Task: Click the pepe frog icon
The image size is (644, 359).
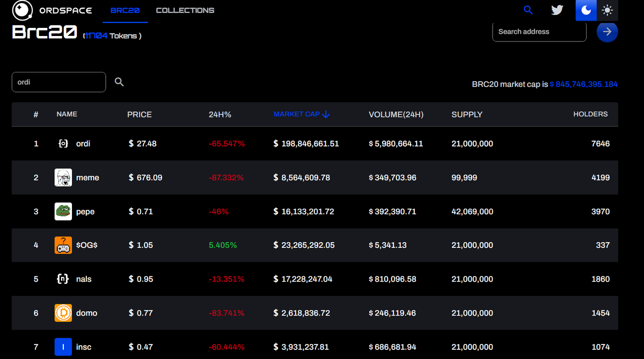Action: point(63,211)
